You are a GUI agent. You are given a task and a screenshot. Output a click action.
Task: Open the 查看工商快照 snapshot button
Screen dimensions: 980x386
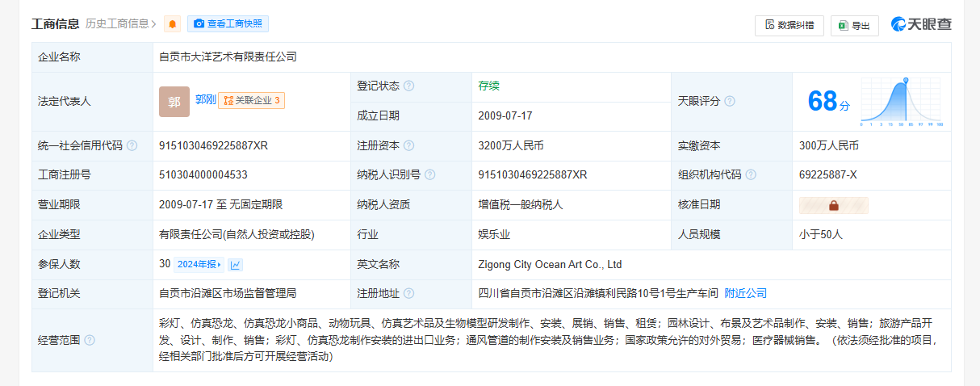tap(228, 24)
